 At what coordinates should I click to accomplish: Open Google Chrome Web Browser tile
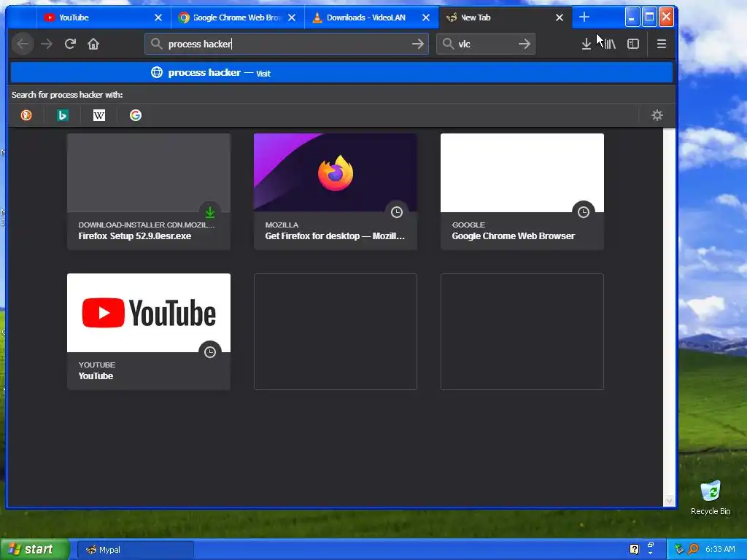pos(522,192)
